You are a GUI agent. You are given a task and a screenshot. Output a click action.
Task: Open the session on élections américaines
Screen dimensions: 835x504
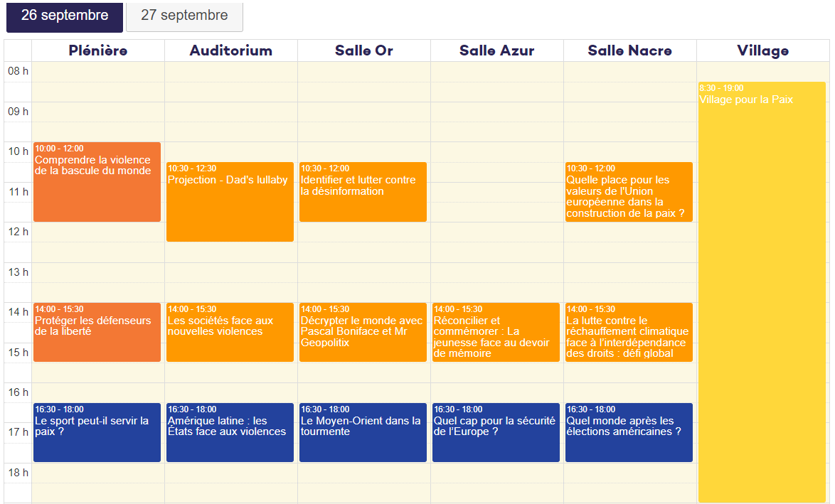(x=629, y=432)
